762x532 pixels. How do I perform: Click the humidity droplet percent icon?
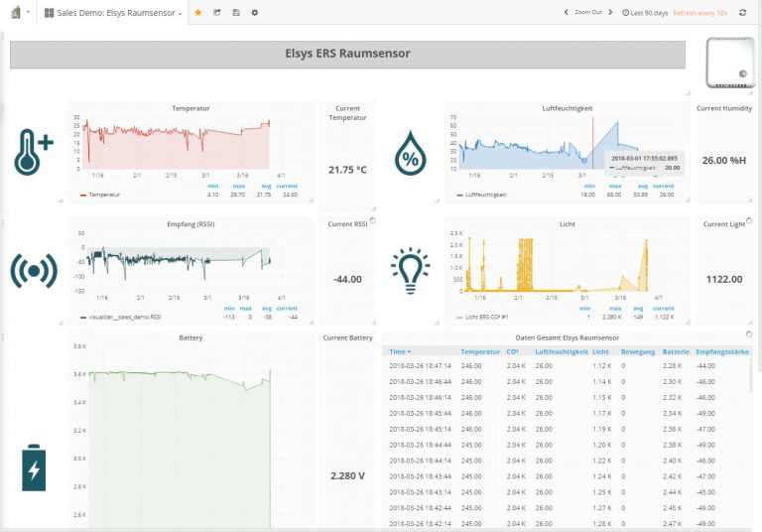pos(410,153)
